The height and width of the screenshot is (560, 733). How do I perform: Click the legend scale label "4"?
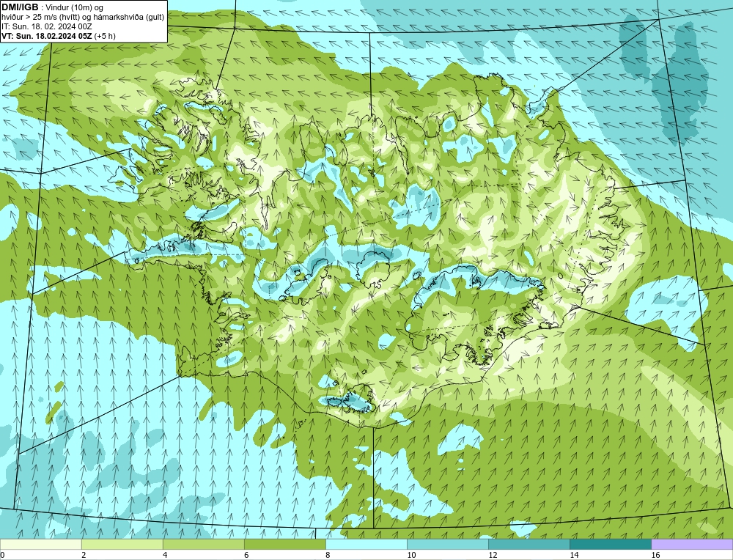coord(165,555)
